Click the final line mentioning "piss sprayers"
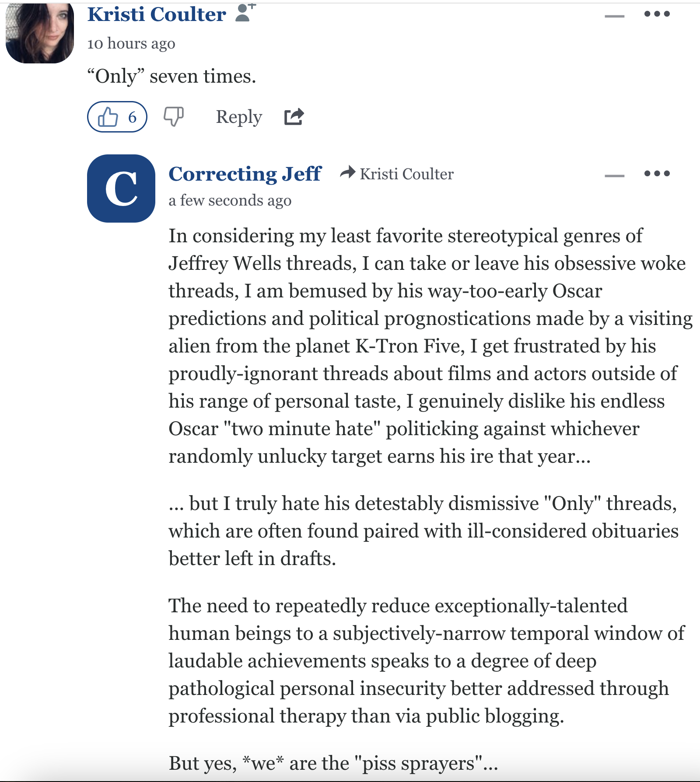The width and height of the screenshot is (700, 782). (x=333, y=763)
